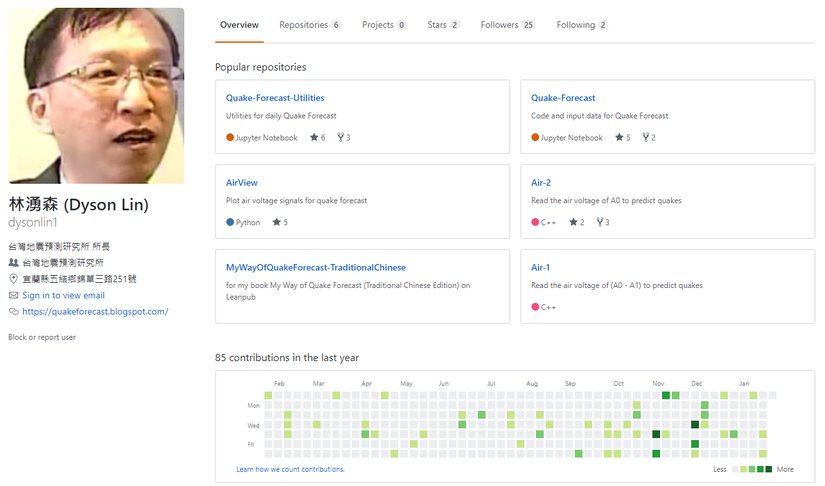This screenshot has height=486, width=825.
Task: Open the Overview tab
Action: click(239, 25)
